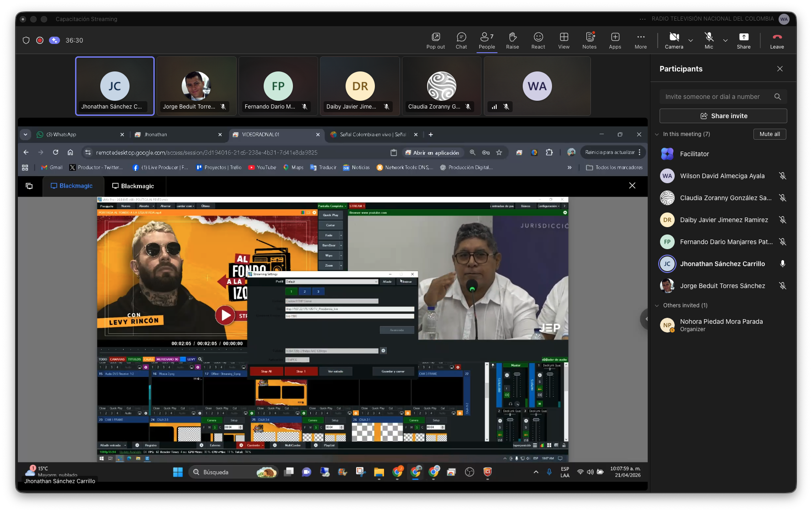Open the Pop out option

(x=435, y=40)
